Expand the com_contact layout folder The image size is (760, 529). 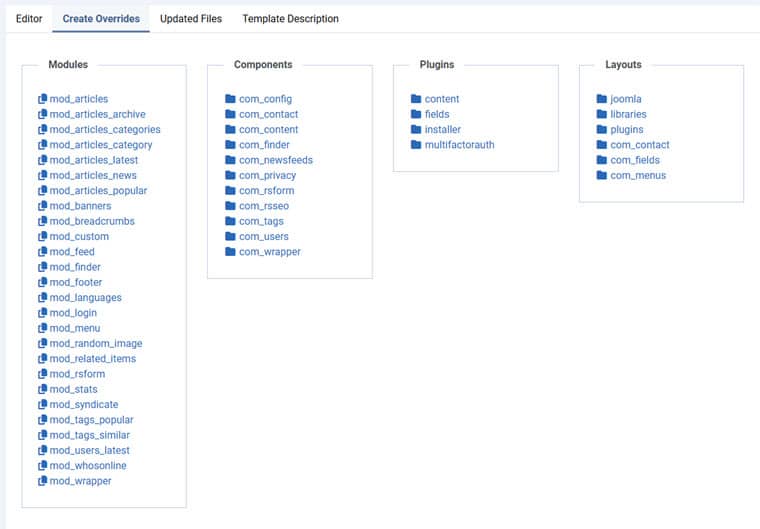tap(640, 144)
